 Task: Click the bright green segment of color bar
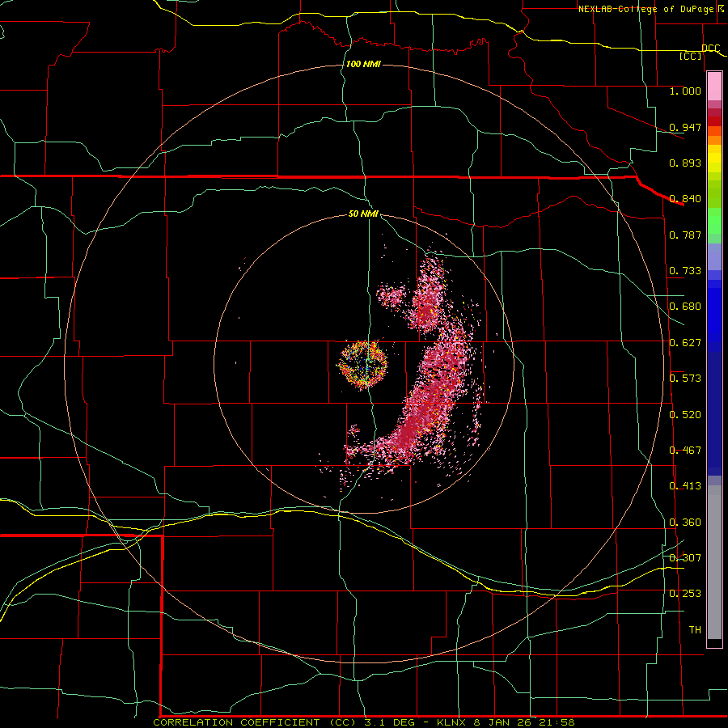714,221
